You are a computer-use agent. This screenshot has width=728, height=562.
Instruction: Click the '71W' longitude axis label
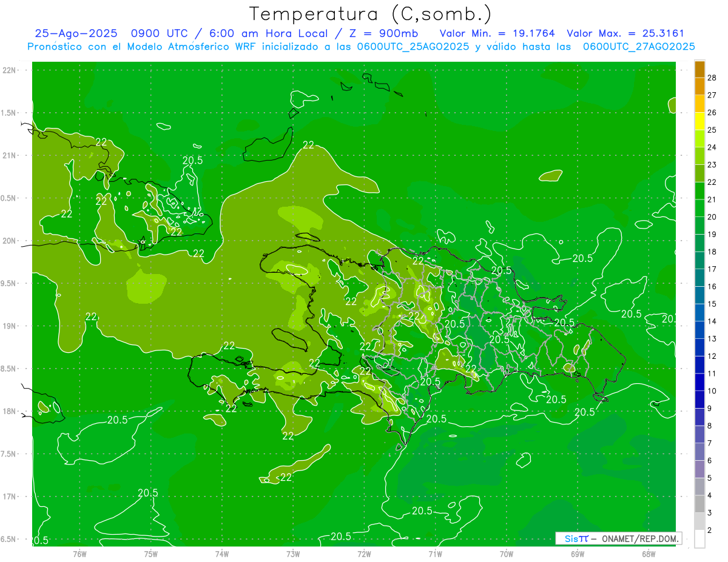[435, 554]
